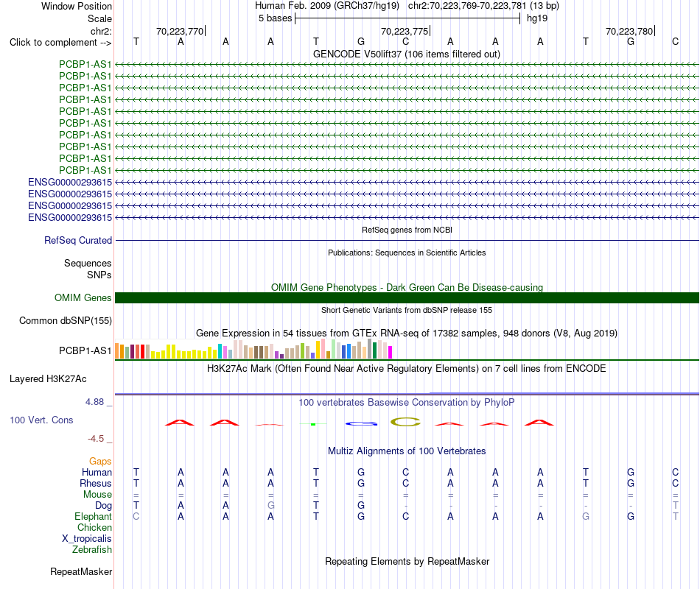Select the Rhesus alignment row label
The height and width of the screenshot is (589, 700).
tap(96, 483)
